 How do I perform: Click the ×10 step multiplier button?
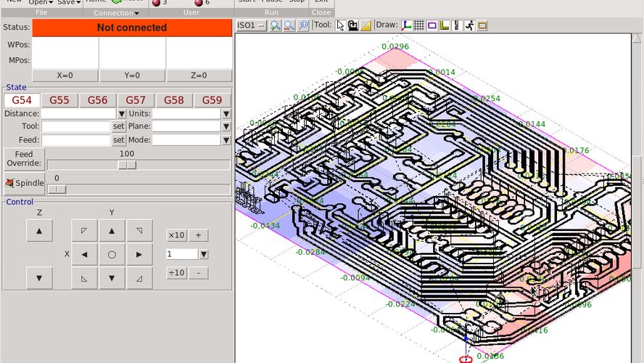(176, 235)
